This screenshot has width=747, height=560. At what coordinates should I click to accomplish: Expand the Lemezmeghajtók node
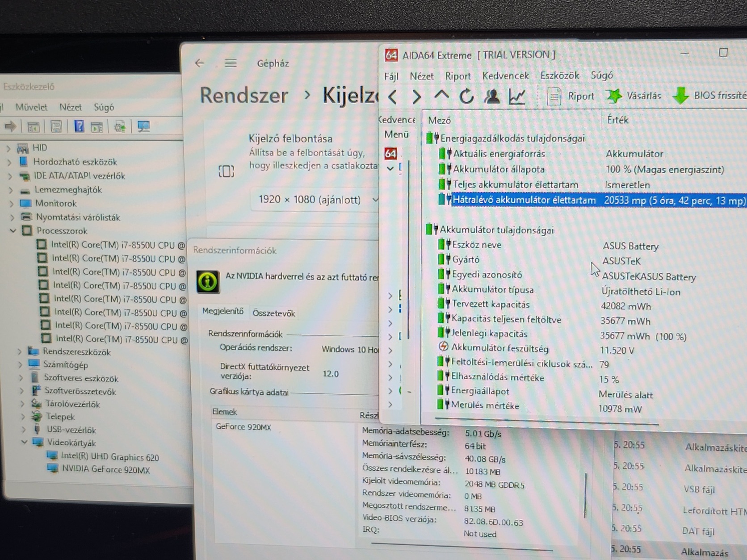point(11,190)
